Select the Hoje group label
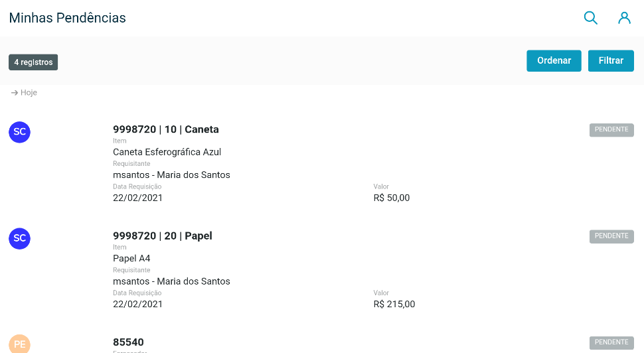Viewport: 644px width, 353px height. point(29,93)
